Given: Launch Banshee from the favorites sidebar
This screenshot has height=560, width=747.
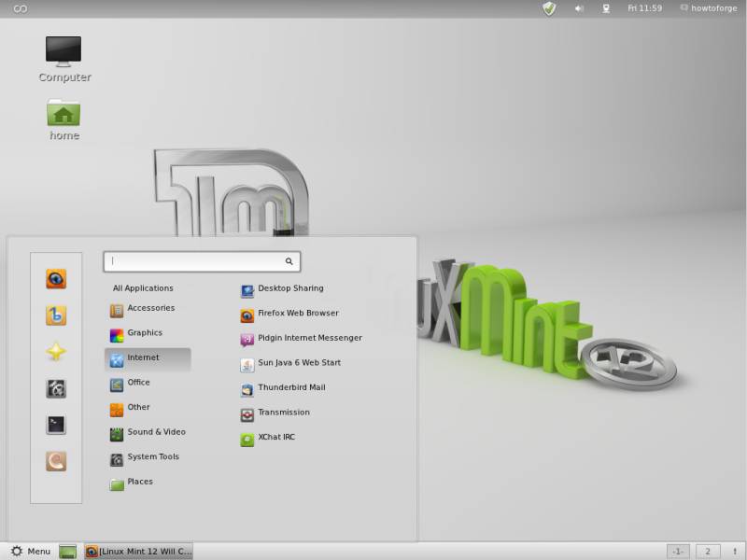Looking at the screenshot, I should (x=56, y=315).
